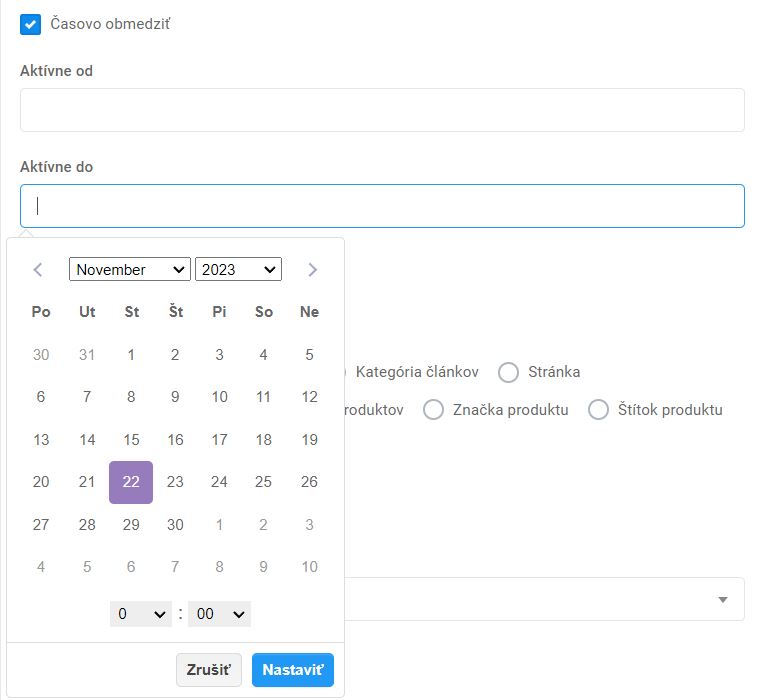Expand the hour selector dropdown
Image resolution: width=764 pixels, height=700 pixels.
tap(140, 614)
